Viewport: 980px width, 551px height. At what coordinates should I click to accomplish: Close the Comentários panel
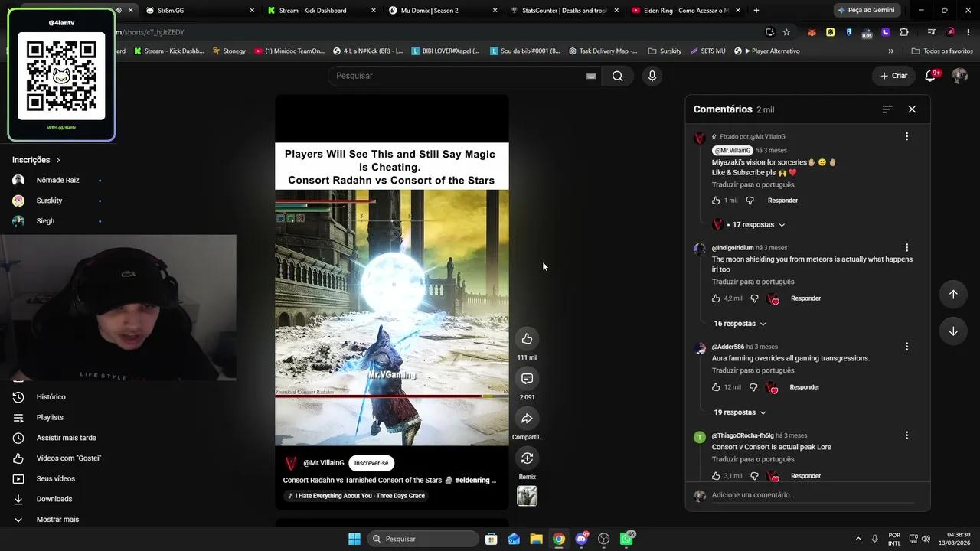pos(912,109)
